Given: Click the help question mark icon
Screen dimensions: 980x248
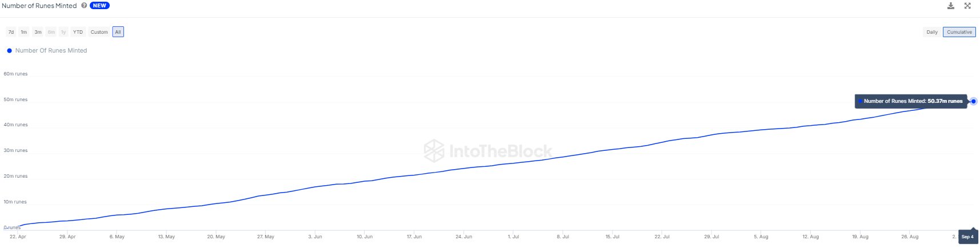Looking at the screenshot, I should (x=84, y=6).
